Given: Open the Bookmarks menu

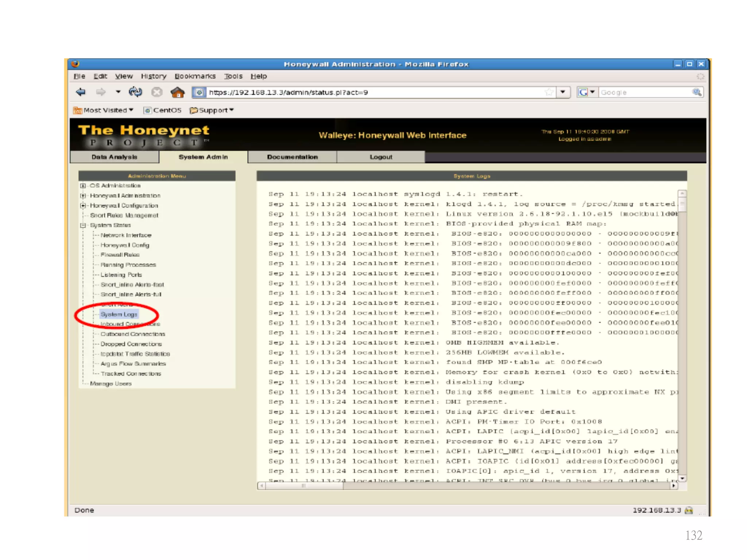Looking at the screenshot, I should [x=195, y=76].
